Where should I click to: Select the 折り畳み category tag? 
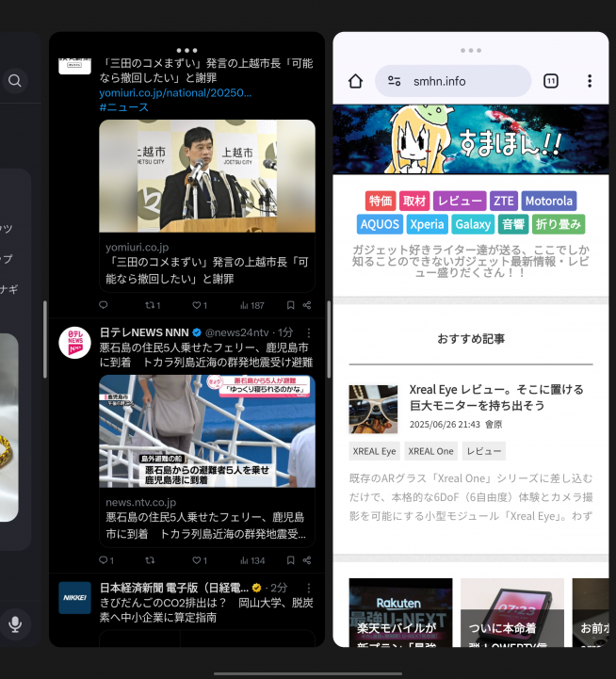pyautogui.click(x=559, y=224)
